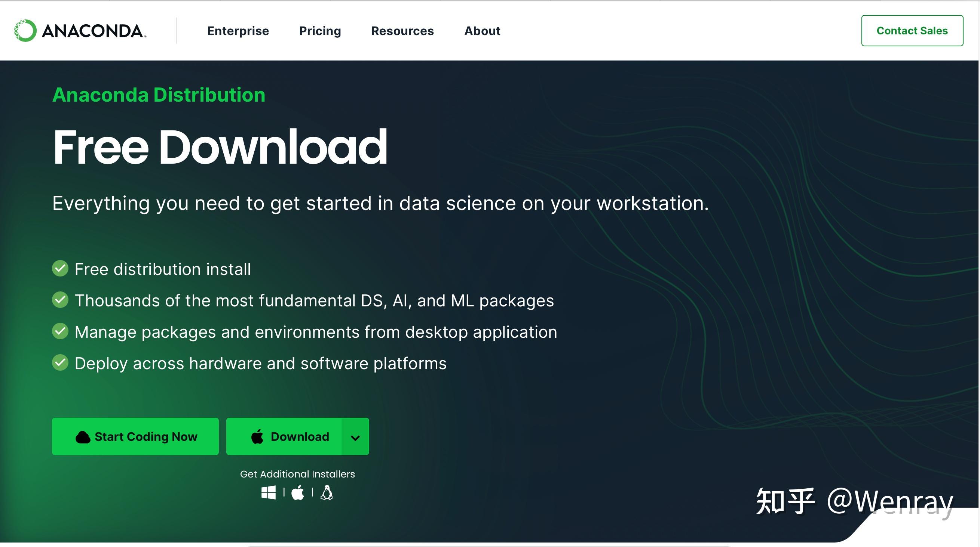
Task: Click the Anaconda ring logo icon
Action: point(25,30)
